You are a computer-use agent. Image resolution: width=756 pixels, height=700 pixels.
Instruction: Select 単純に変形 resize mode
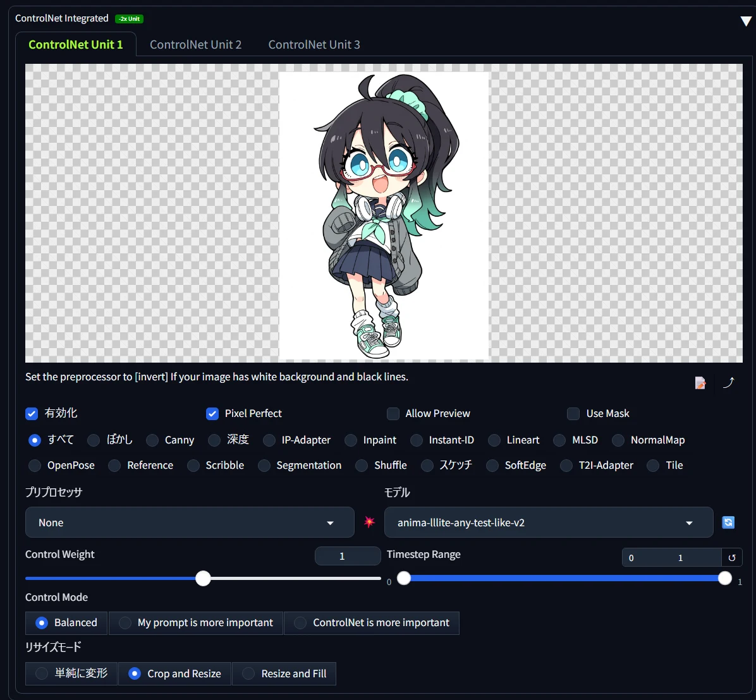point(71,673)
